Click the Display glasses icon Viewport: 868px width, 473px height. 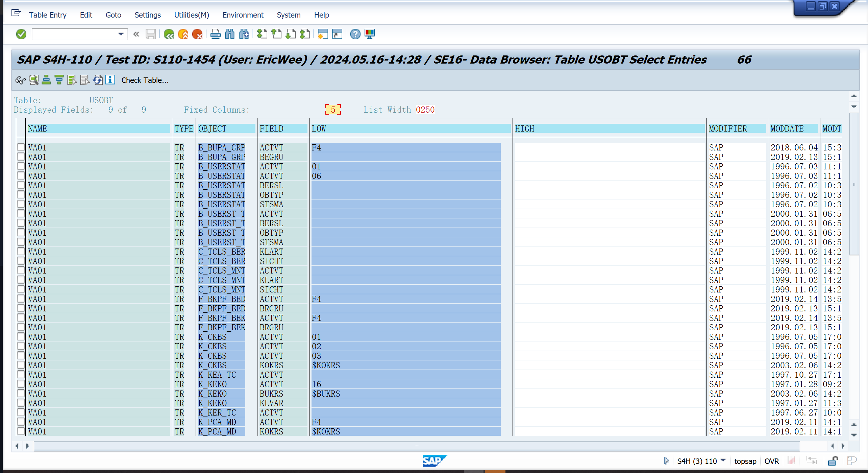[x=20, y=80]
